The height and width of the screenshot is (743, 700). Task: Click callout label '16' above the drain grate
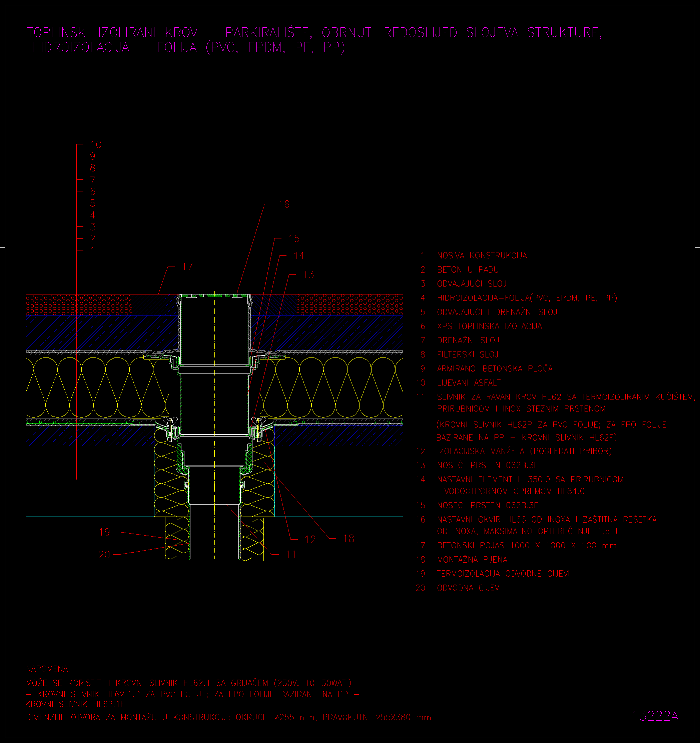(284, 204)
